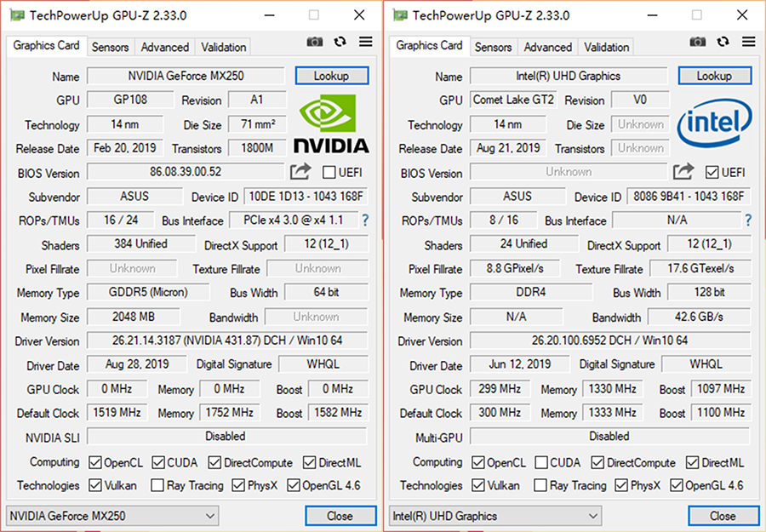Toggle PhysX checkbox in NVIDIA window
This screenshot has height=532, width=766.
(238, 485)
